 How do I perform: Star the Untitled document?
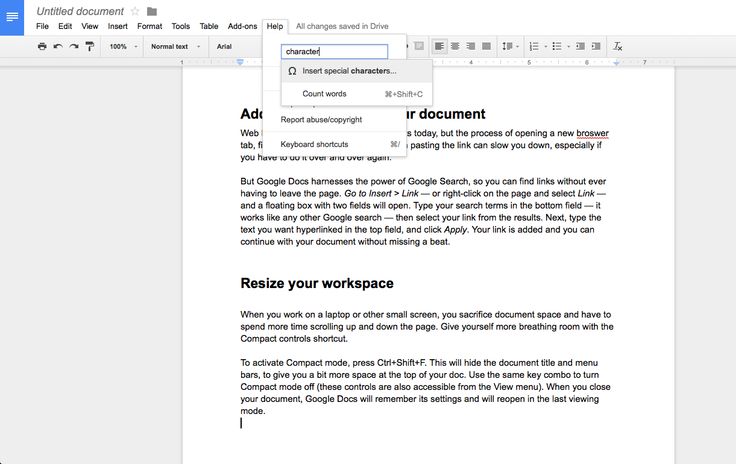tap(135, 11)
